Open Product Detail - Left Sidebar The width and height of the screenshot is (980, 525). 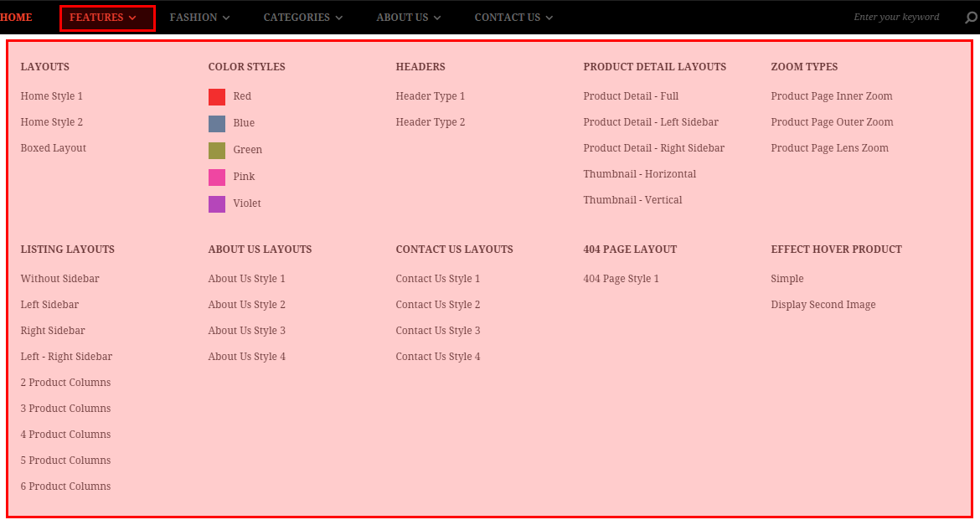(651, 122)
